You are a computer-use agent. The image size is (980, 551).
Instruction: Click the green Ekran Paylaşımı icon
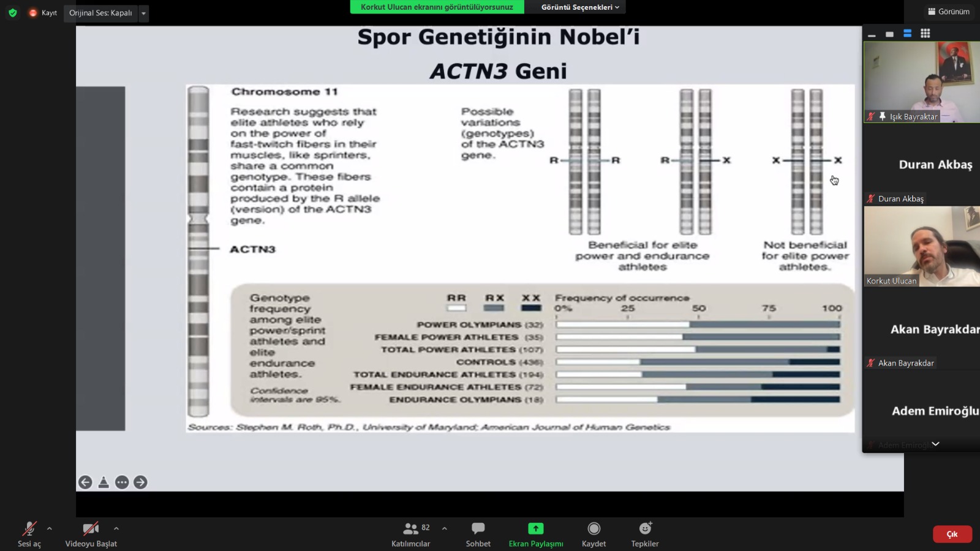point(535,528)
